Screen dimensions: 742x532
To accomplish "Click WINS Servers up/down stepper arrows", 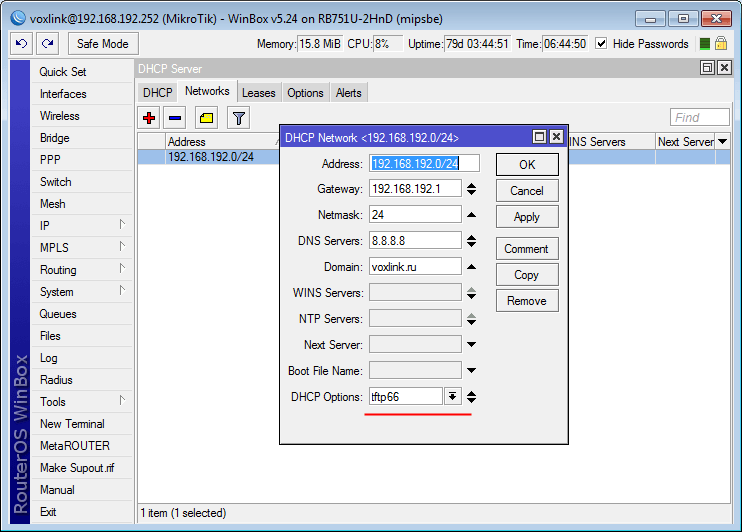I will [x=471, y=293].
